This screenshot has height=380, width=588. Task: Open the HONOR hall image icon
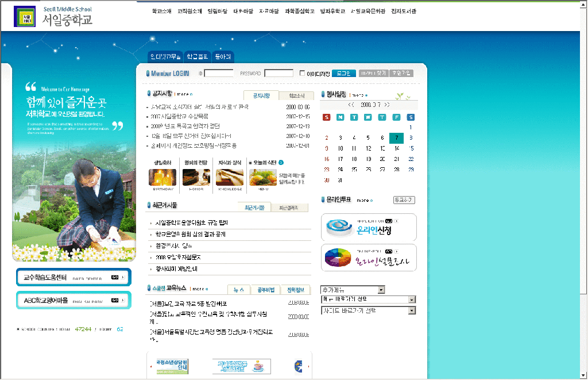pyautogui.click(x=196, y=177)
